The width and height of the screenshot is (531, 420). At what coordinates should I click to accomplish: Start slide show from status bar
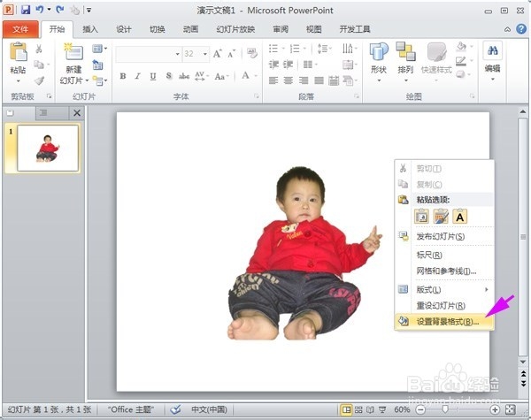[x=382, y=410]
